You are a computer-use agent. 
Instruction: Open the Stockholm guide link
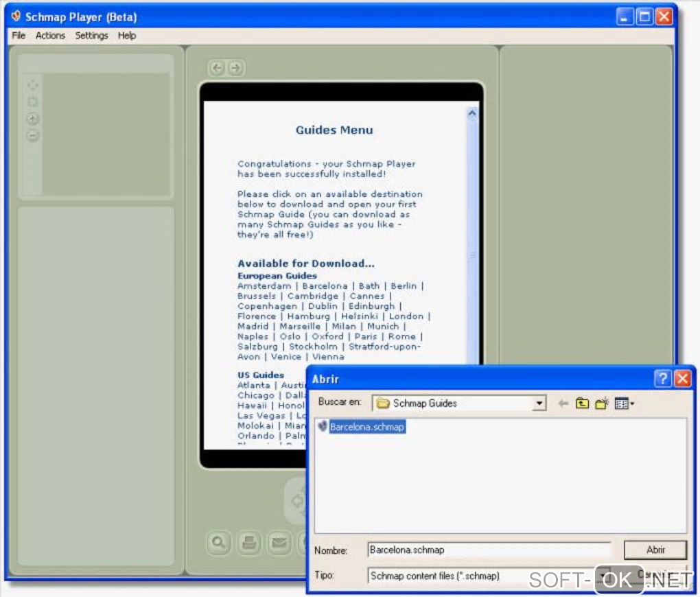[314, 347]
